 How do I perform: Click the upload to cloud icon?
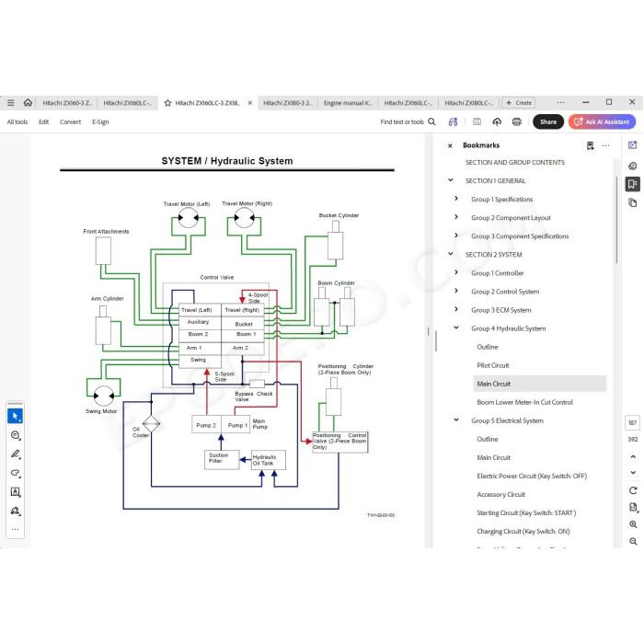(x=497, y=121)
